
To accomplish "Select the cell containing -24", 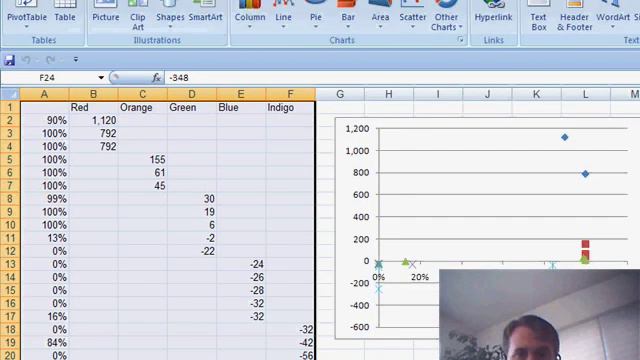I will coord(241,264).
